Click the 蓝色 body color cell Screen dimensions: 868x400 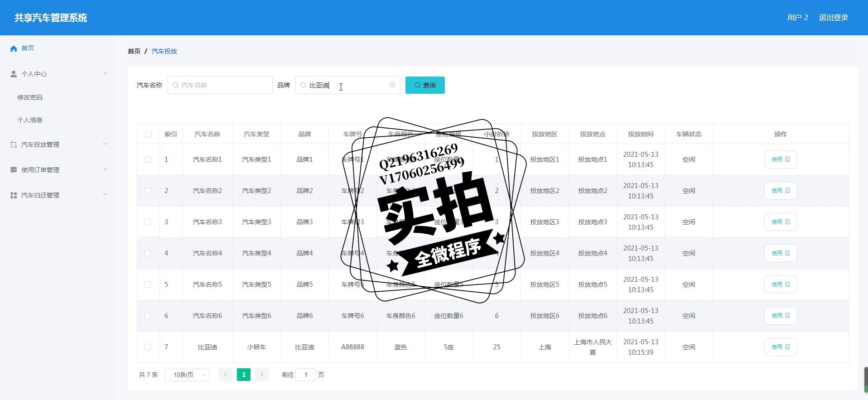pyautogui.click(x=400, y=347)
